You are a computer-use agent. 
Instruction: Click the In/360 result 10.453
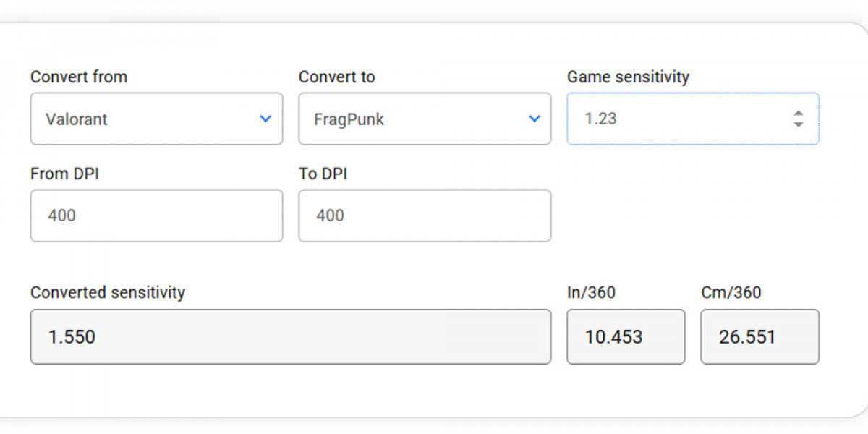pos(626,336)
